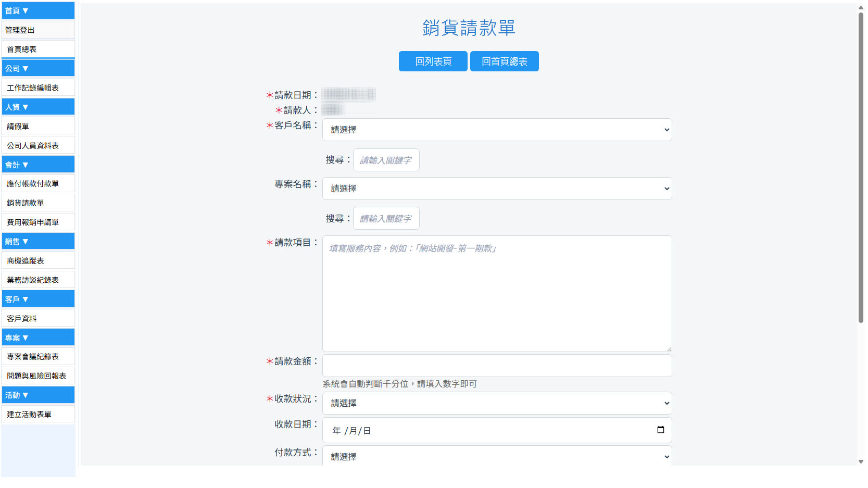Open the 專案名稱 dropdown
868x488 pixels.
[497, 189]
